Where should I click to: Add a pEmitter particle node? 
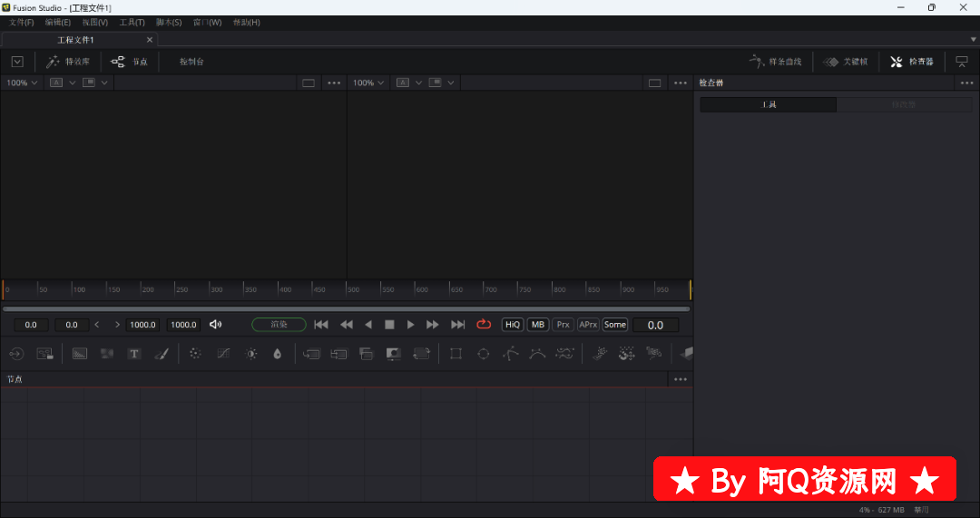point(600,354)
